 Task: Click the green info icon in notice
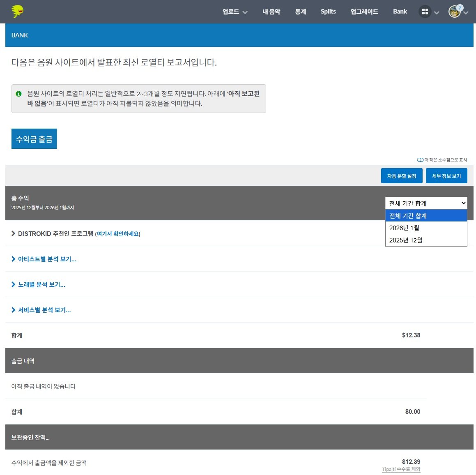[18, 94]
